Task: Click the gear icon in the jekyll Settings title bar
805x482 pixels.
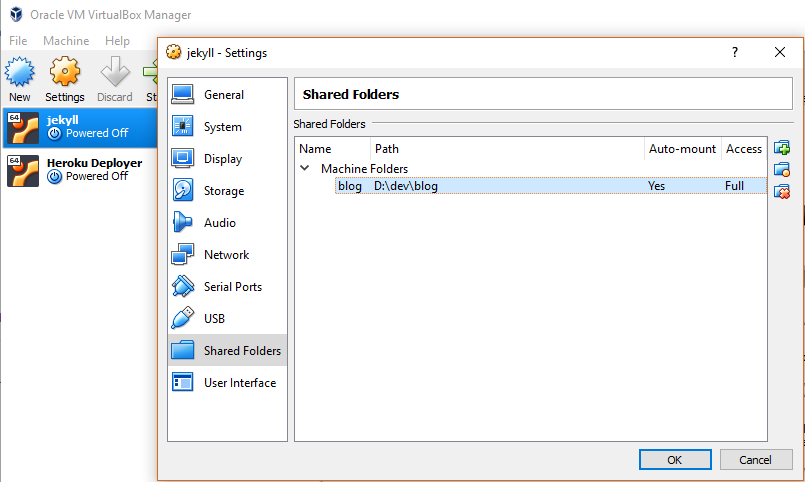Action: [x=174, y=52]
